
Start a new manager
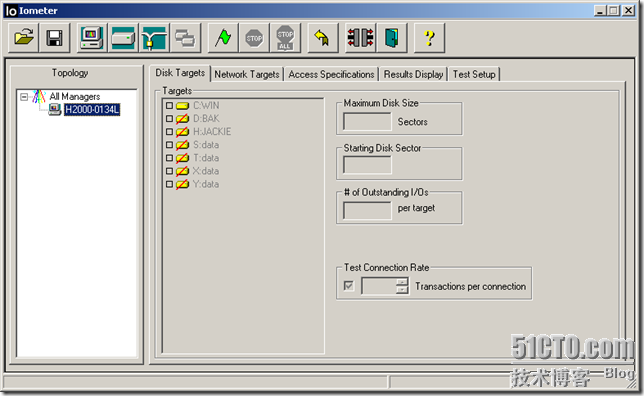[92, 38]
